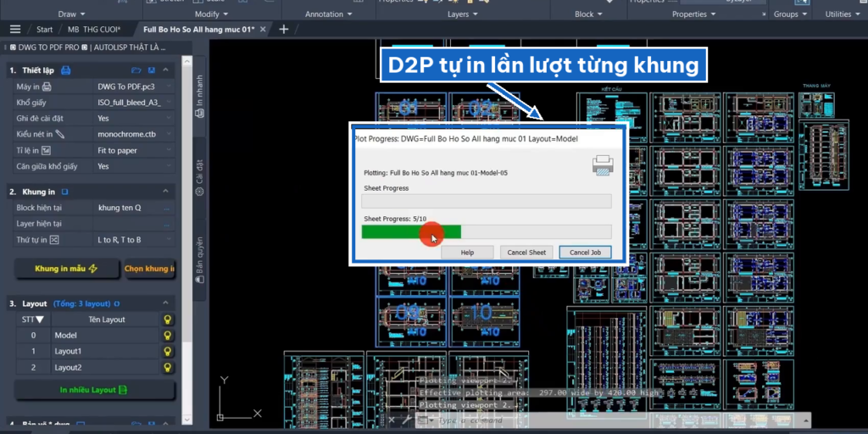Image resolution: width=868 pixels, height=434 pixels.
Task: Click the scroll-up arrow of the D2P panel
Action: [x=187, y=61]
